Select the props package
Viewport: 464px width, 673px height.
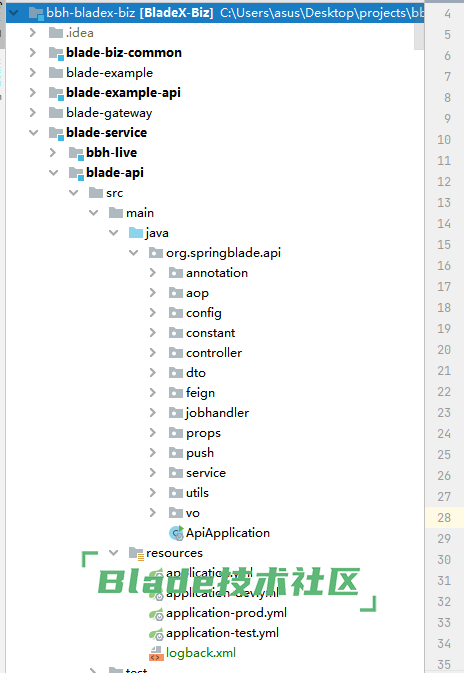click(x=203, y=433)
